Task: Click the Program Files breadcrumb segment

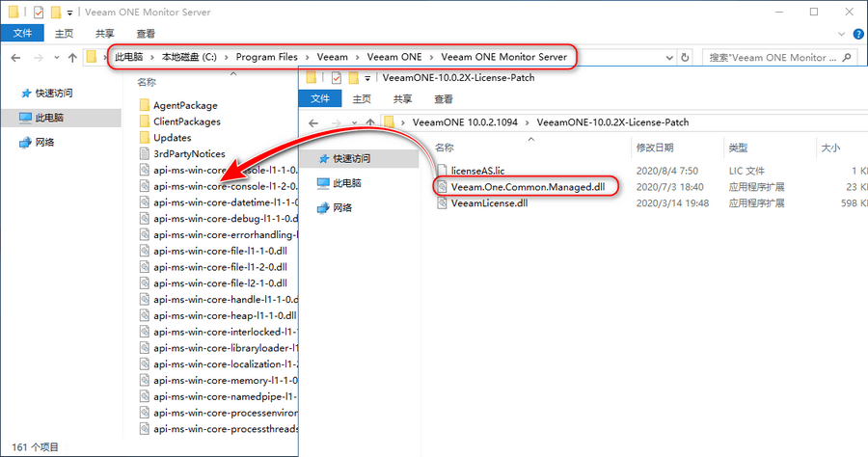Action: coord(267,57)
